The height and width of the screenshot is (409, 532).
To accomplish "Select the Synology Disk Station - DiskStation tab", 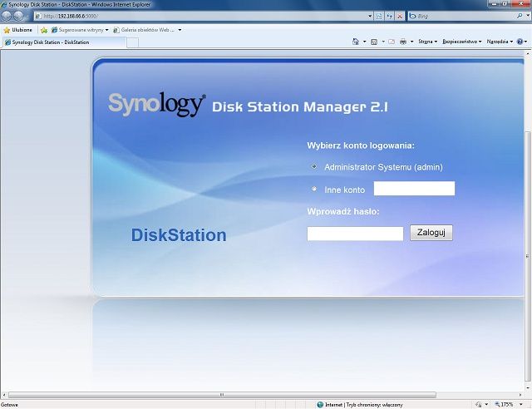I will coord(65,42).
